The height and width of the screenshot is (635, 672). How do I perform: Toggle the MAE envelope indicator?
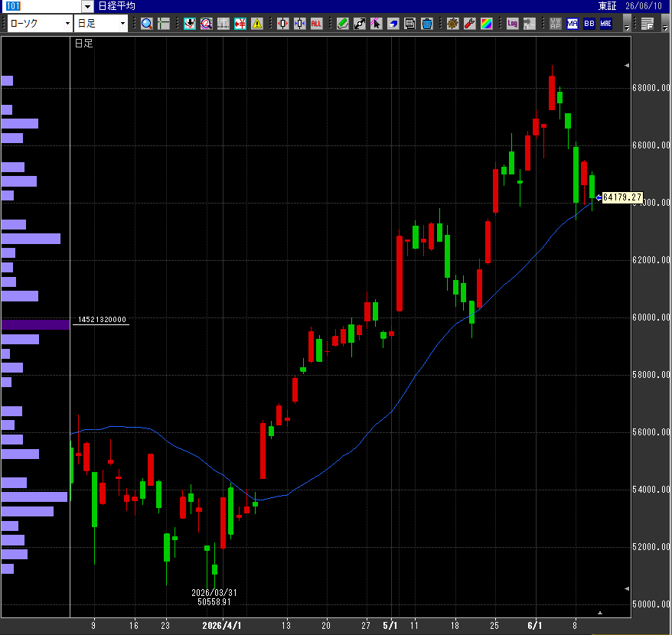(x=606, y=24)
